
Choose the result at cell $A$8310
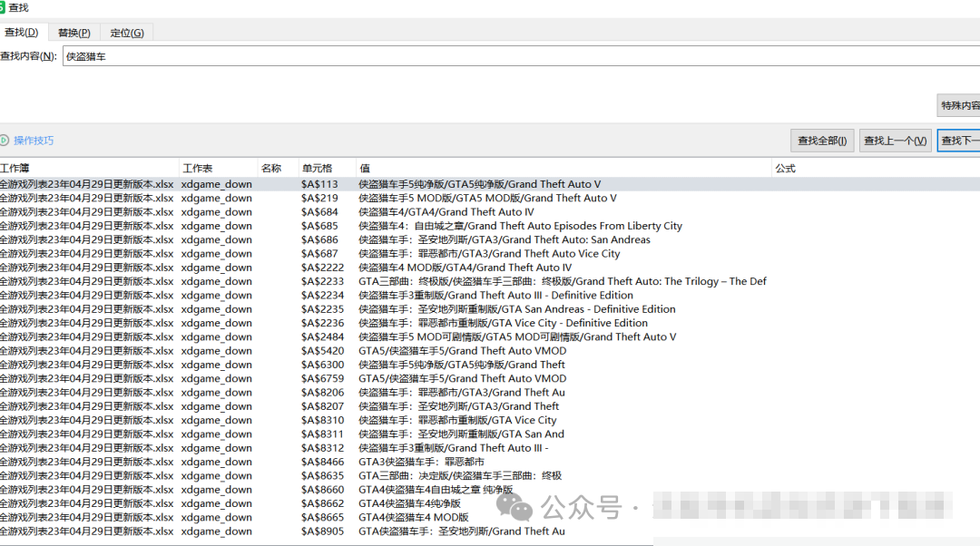[490, 420]
